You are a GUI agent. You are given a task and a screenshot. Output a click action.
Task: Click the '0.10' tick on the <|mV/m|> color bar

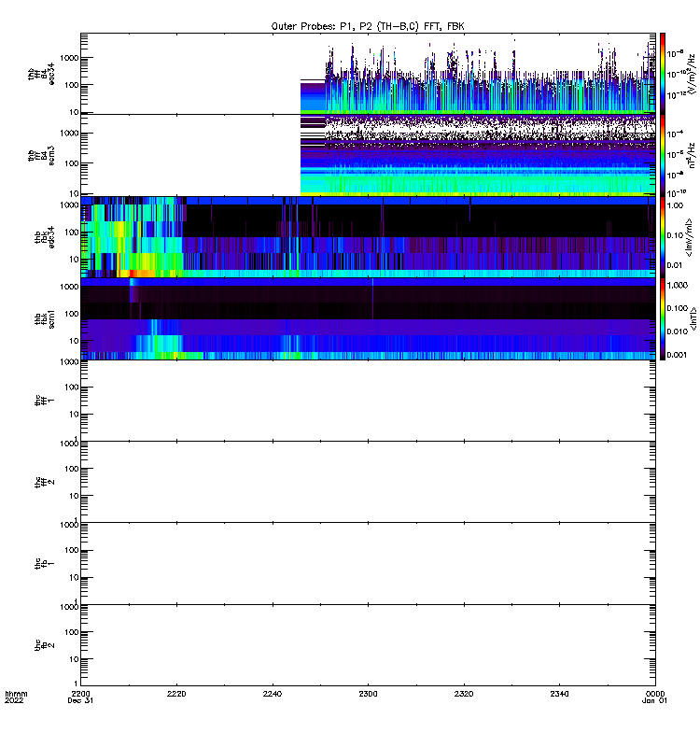675,235
